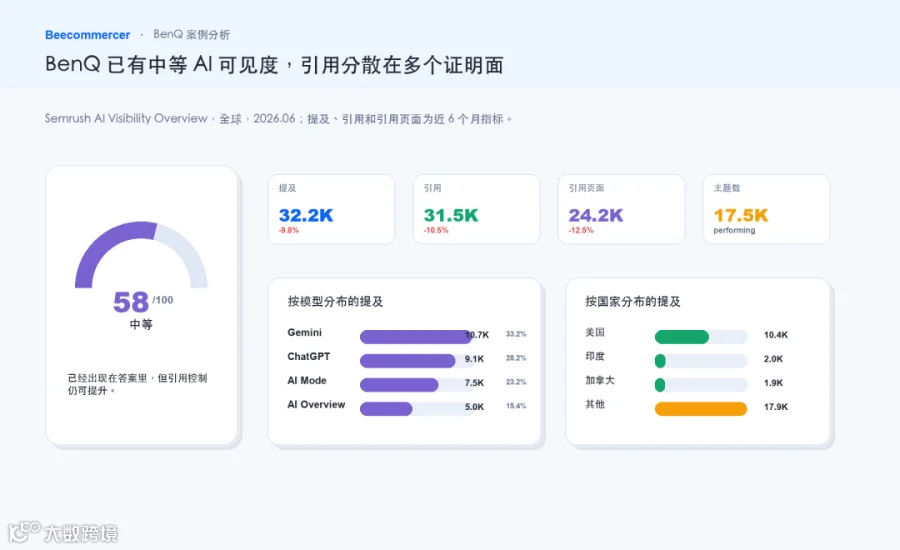900x550 pixels.
Task: Click the 其他 country label
Action: 595,405
